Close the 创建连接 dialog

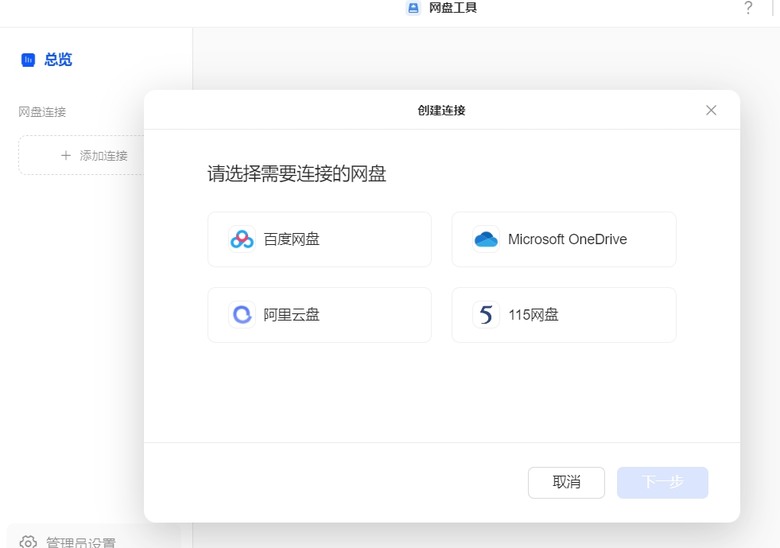point(711,110)
